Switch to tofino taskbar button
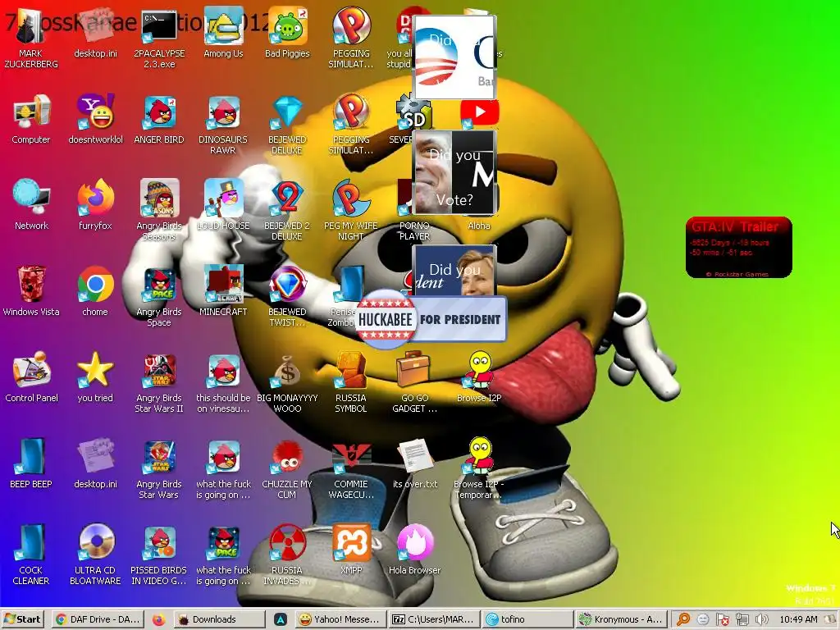The image size is (840, 630). click(527, 619)
